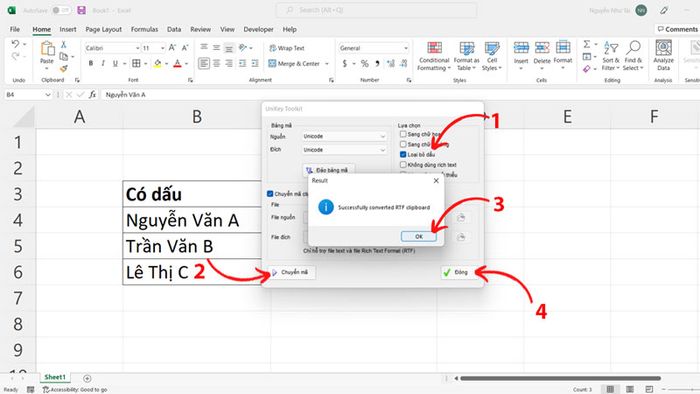Open the Borders tool
This screenshot has width=700, height=394.
click(x=136, y=64)
